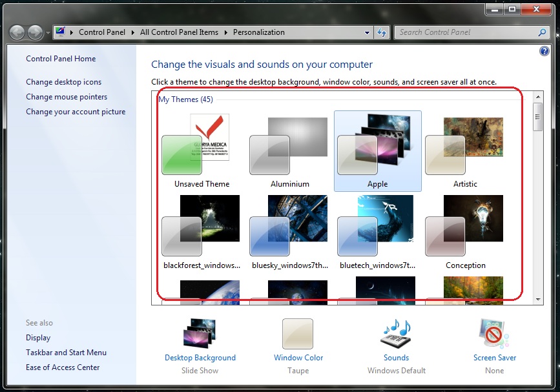Click the Refresh icon in the address bar
560x392 pixels.
381,32
